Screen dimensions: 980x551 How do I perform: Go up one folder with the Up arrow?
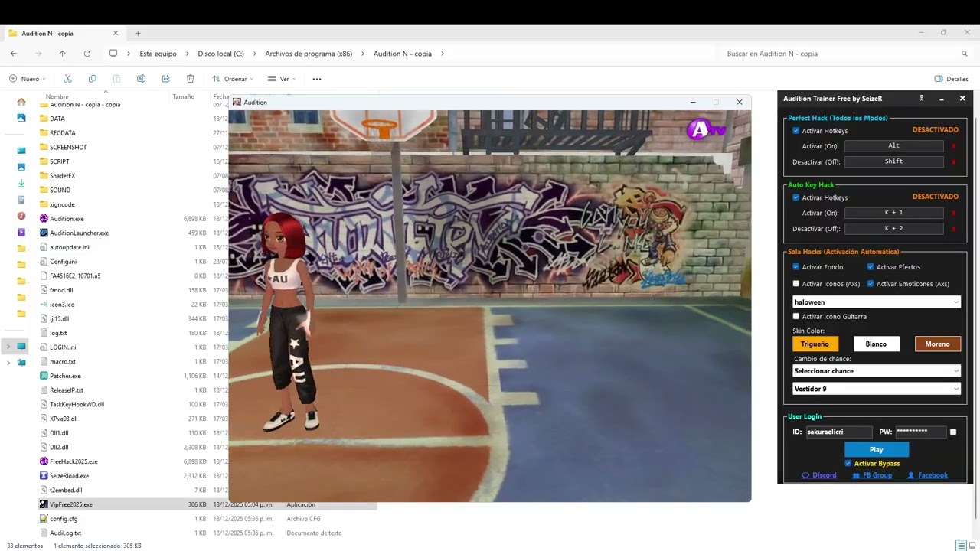point(63,54)
